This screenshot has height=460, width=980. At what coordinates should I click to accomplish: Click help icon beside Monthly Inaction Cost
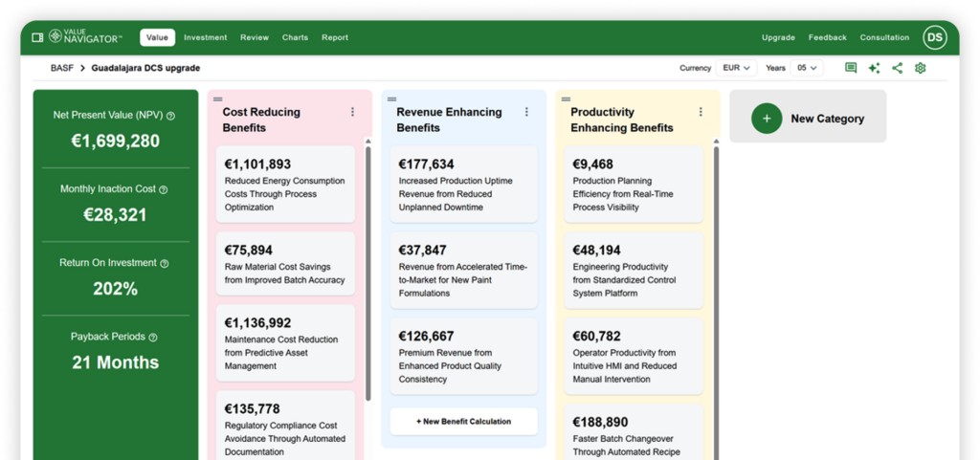163,189
